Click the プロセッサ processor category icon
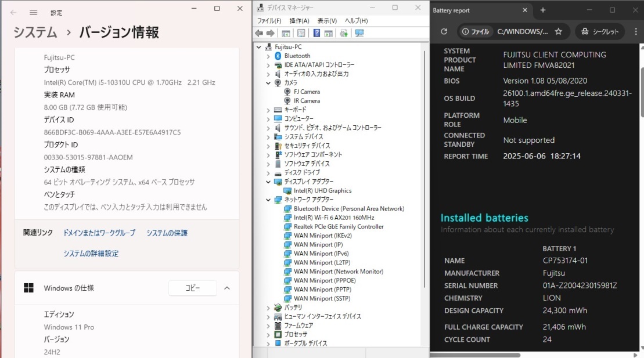This screenshot has width=644, height=358. click(278, 334)
